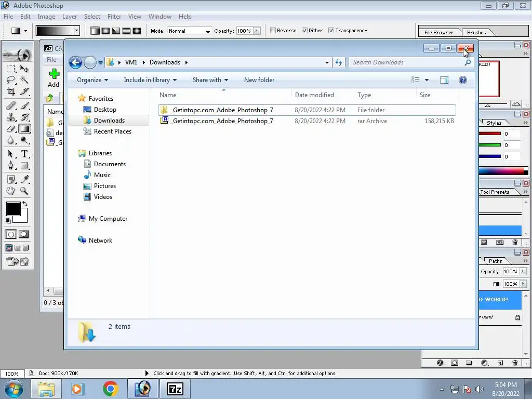
Task: Select the Zoom tool
Action: pyautogui.click(x=24, y=191)
